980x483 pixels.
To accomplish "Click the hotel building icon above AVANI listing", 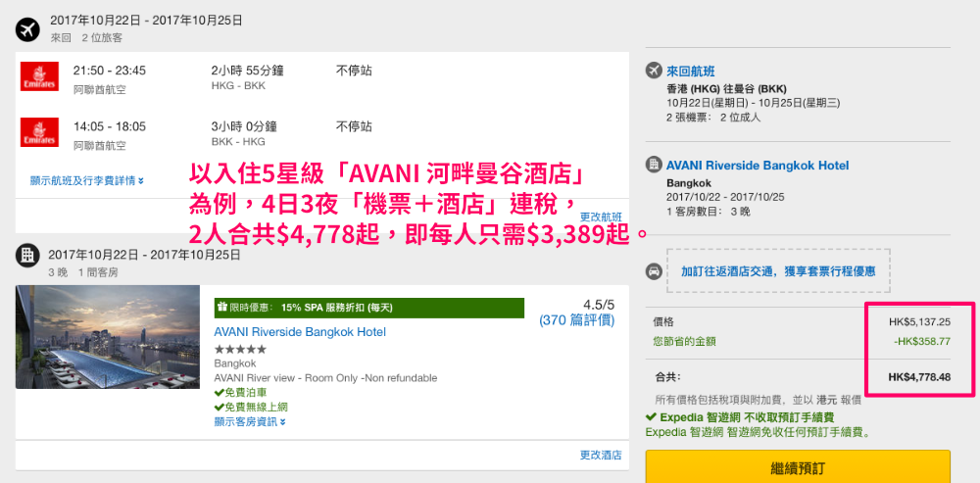I will pyautogui.click(x=27, y=255).
